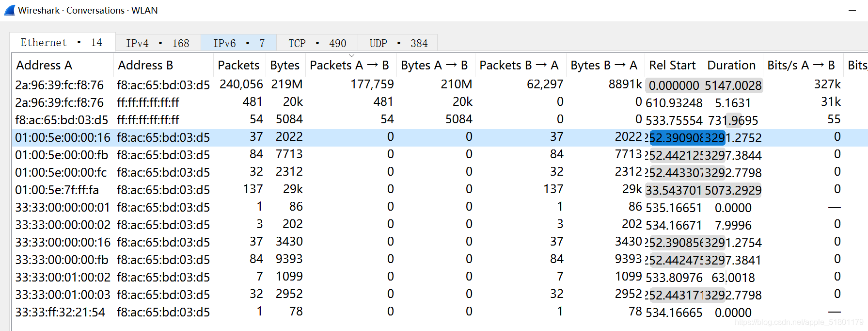Click ff:ff:ff:ff:ff:ff in the 481-packet row
This screenshot has height=331, width=868.
click(148, 102)
